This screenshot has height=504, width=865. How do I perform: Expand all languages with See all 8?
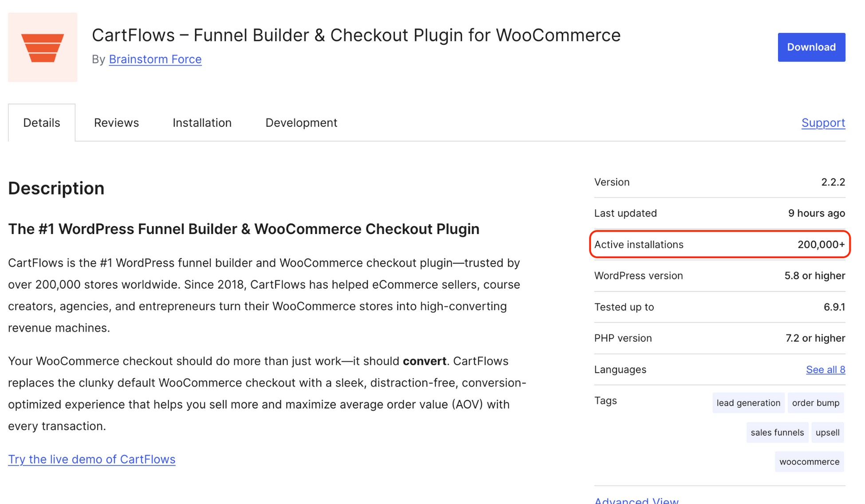tap(826, 369)
